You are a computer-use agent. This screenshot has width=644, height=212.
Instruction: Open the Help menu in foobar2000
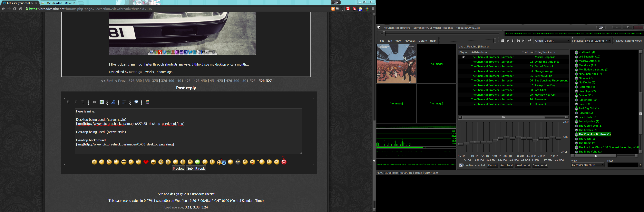pos(433,41)
